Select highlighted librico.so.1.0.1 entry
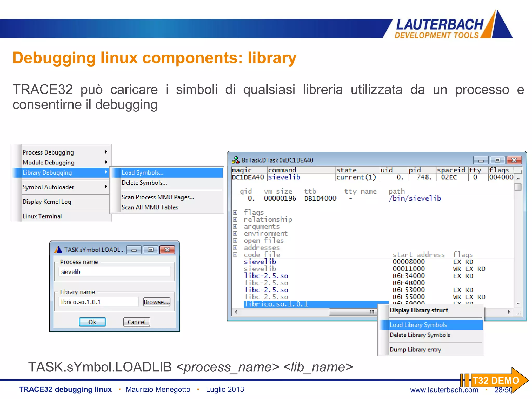The height and width of the screenshot is (399, 532). (x=316, y=304)
